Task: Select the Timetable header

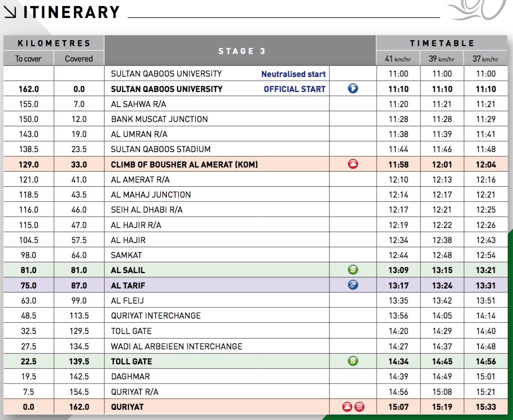Action: pos(442,43)
